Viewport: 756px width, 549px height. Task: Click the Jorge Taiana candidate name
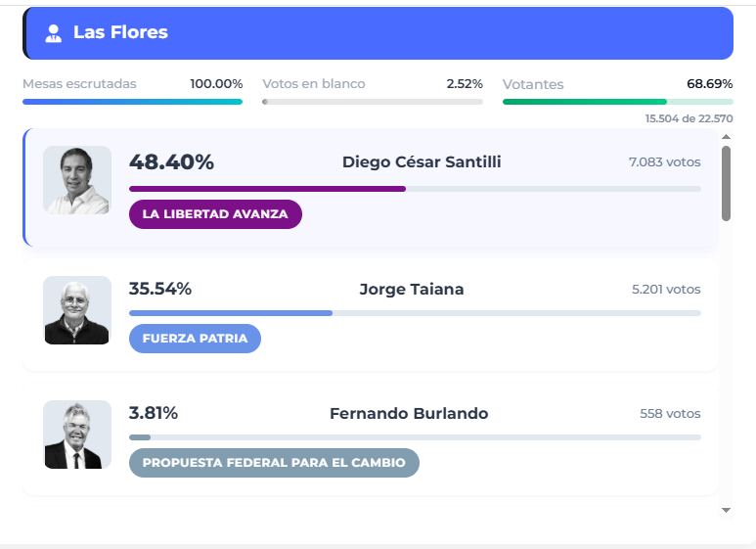pos(412,289)
